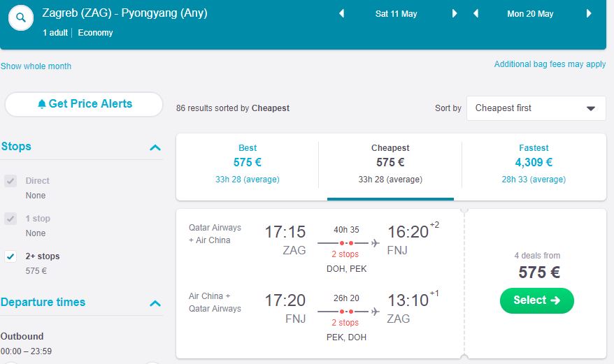Image resolution: width=614 pixels, height=364 pixels.
Task: Uncheck the 2+ stops checkbox
Action: click(x=10, y=256)
